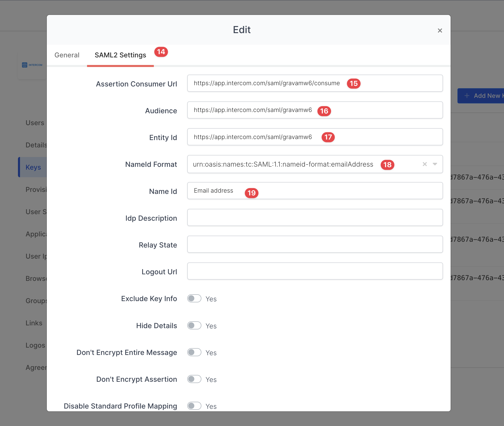The height and width of the screenshot is (426, 504).
Task: Switch to the General tab
Action: pyautogui.click(x=67, y=55)
